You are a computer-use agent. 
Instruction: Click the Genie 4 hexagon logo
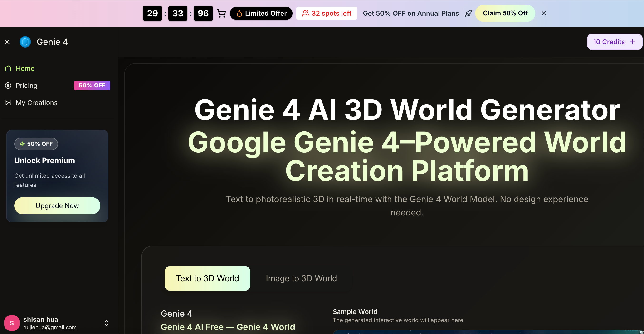click(25, 42)
